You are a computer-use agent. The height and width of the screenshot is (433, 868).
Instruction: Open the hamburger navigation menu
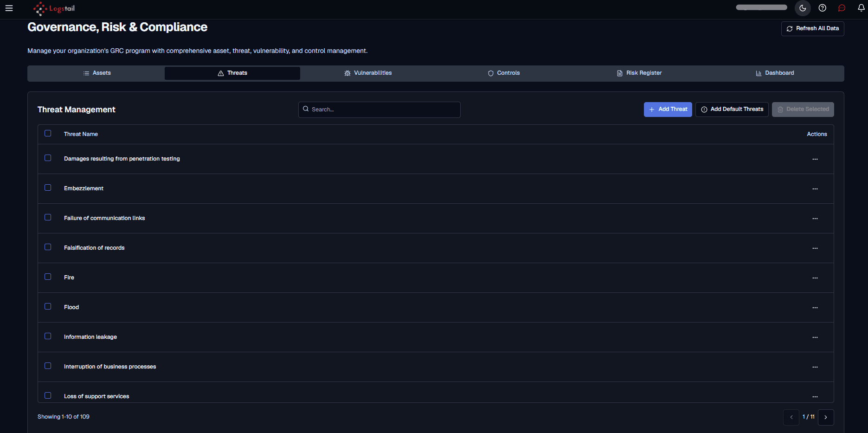(x=9, y=8)
